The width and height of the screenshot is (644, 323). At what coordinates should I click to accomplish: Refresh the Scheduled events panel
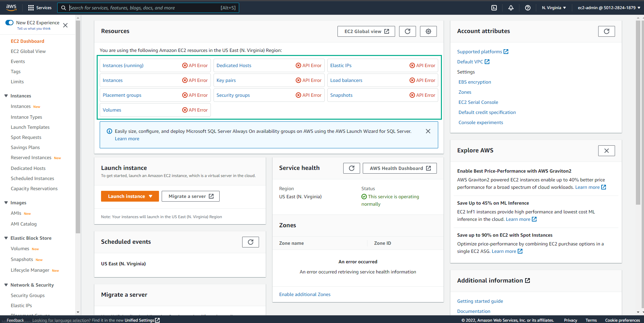tap(251, 242)
